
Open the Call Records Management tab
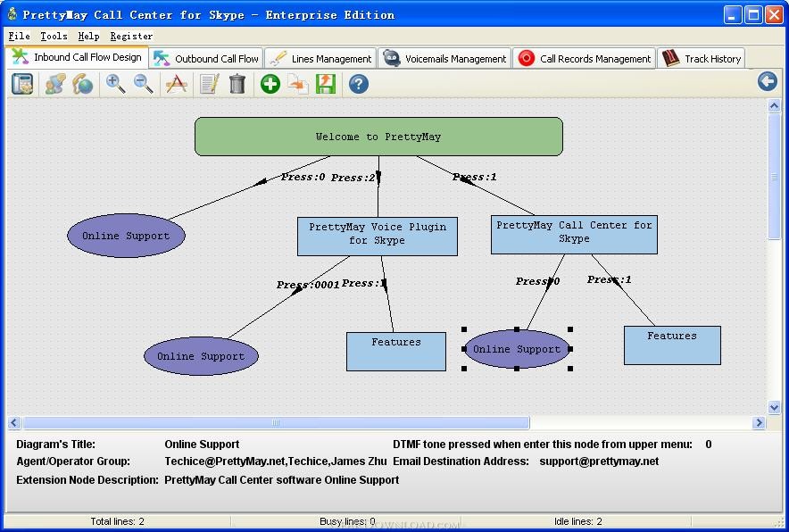point(585,58)
